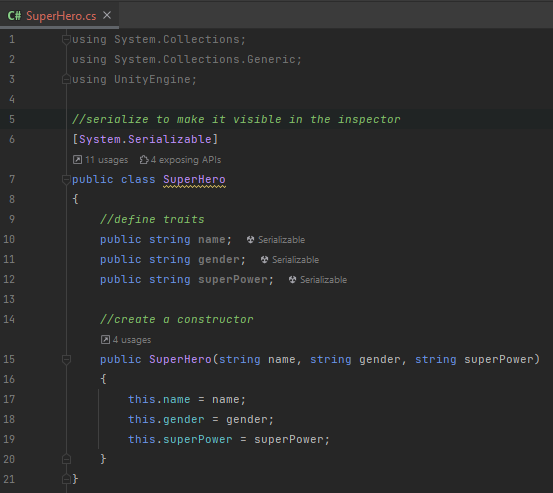Click the underlined SuperHero class name

194,179
